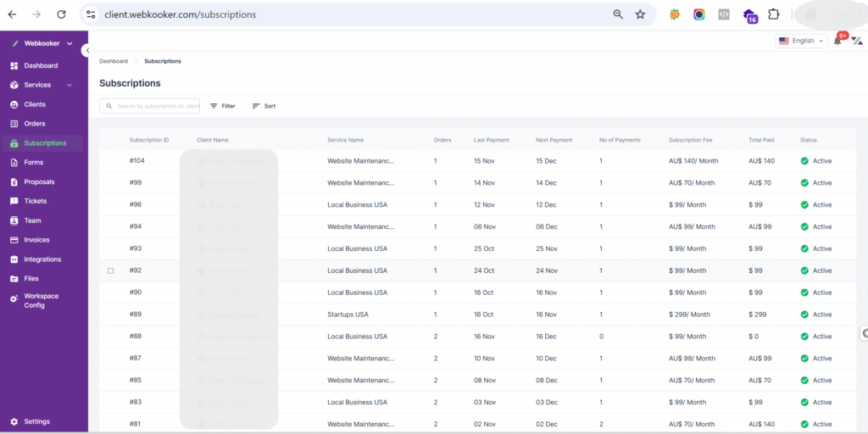Click the Next Payment column header

[554, 140]
